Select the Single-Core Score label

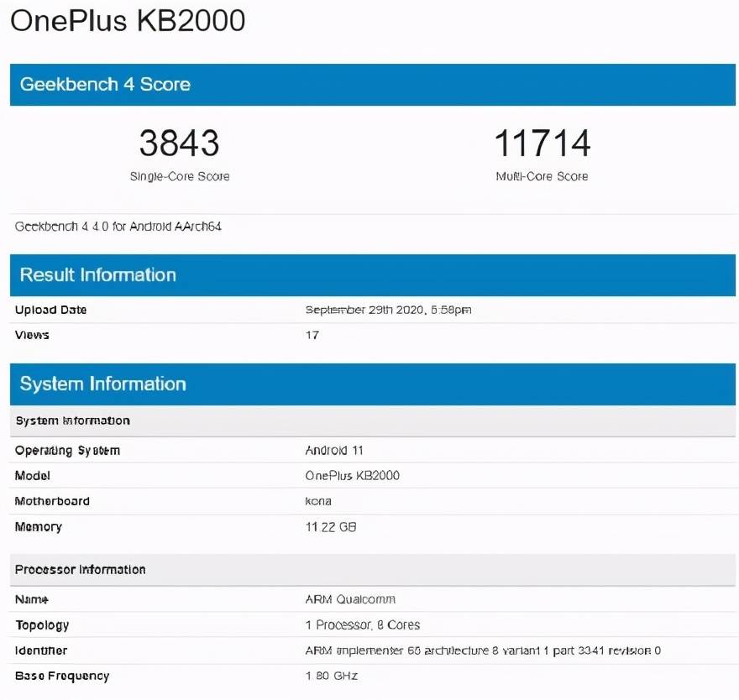[180, 176]
